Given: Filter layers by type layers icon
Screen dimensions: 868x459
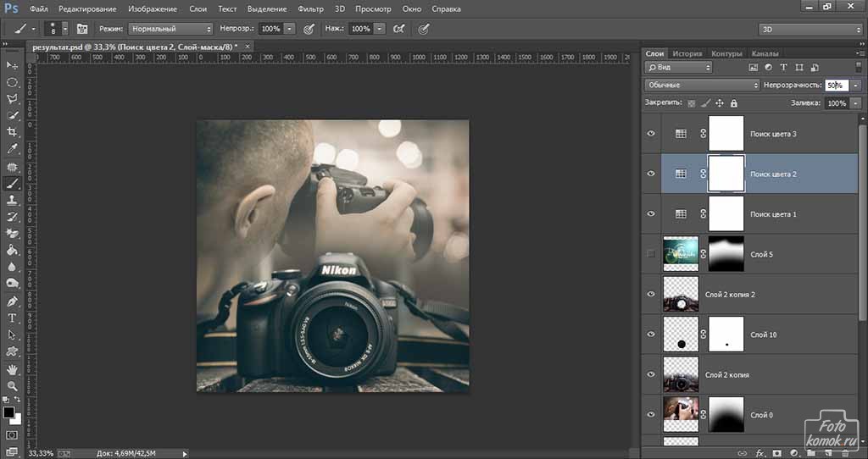Looking at the screenshot, I should click(x=783, y=68).
